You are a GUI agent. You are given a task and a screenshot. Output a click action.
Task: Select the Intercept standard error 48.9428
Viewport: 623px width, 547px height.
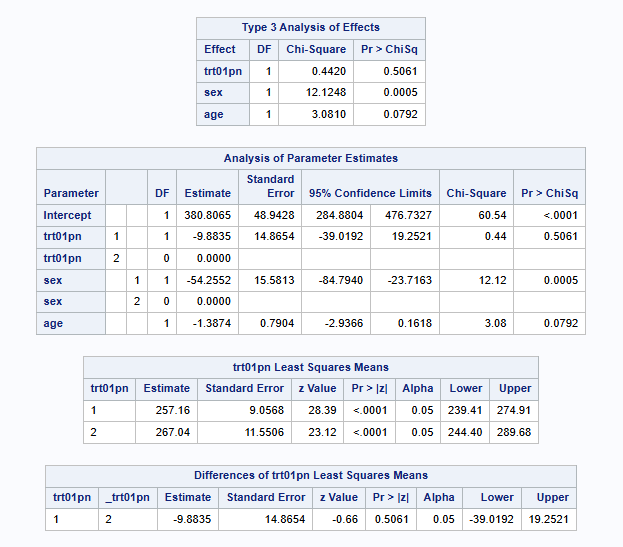pyautogui.click(x=270, y=215)
